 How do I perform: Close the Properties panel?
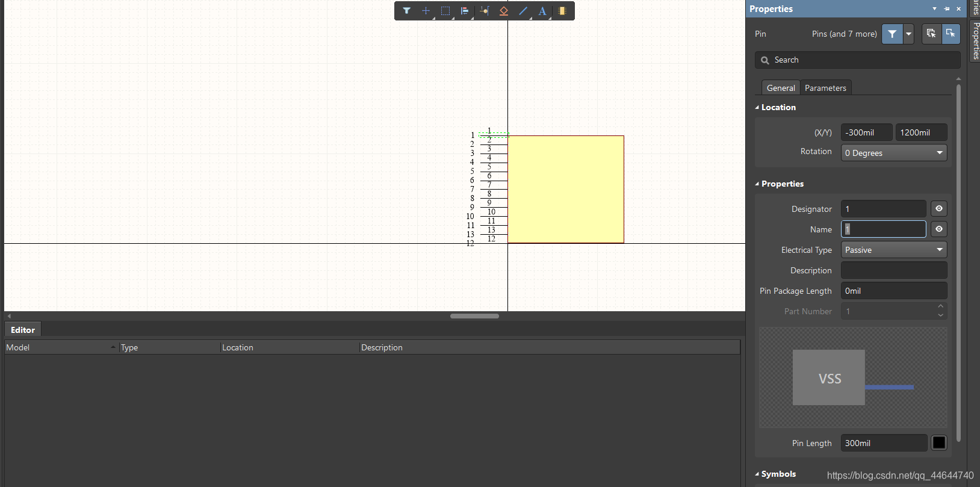point(959,9)
